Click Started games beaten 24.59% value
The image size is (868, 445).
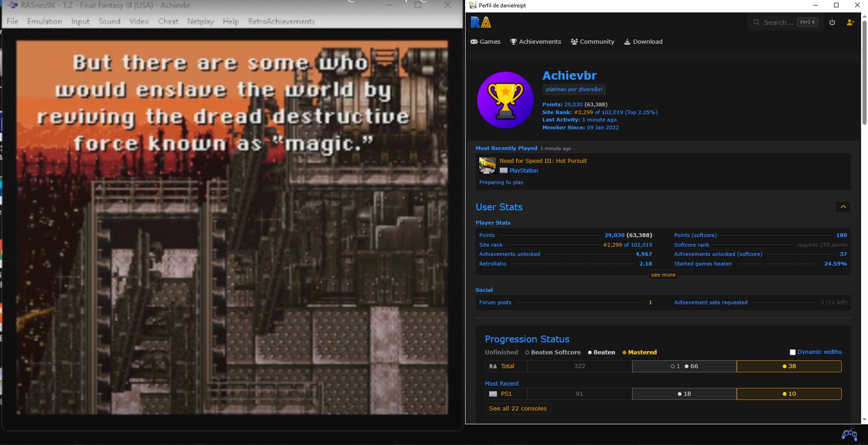tap(835, 264)
